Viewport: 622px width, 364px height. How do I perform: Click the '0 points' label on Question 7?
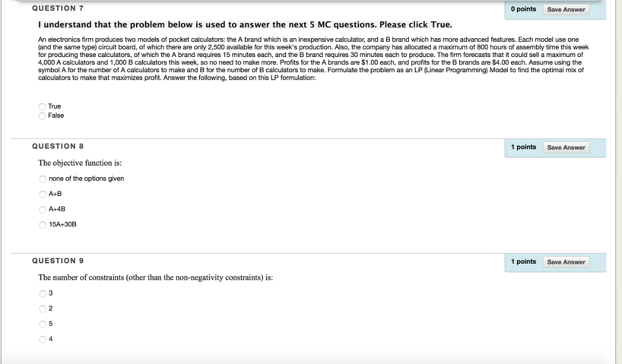click(x=524, y=8)
